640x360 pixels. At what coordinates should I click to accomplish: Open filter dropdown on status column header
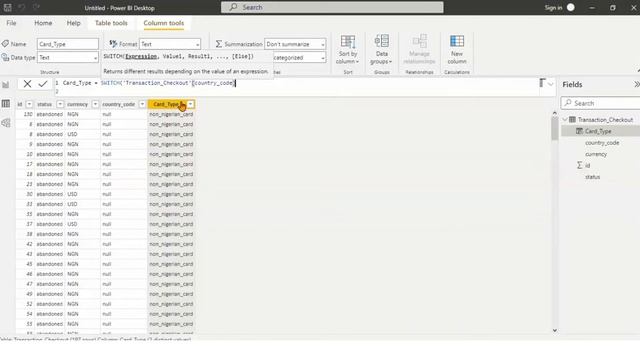pyautogui.click(x=60, y=104)
